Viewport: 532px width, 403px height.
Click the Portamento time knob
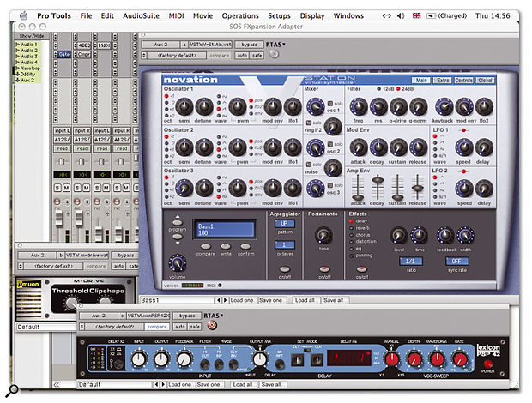[x=323, y=235]
